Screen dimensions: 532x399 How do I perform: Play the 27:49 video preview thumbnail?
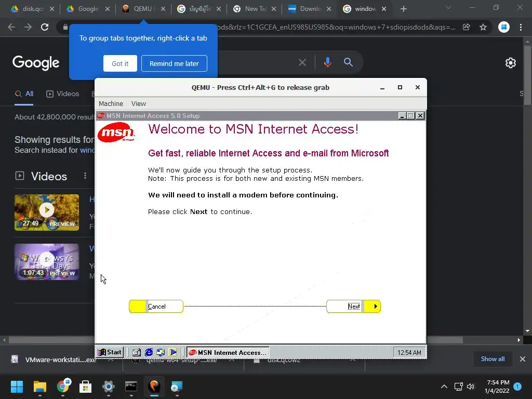click(47, 212)
